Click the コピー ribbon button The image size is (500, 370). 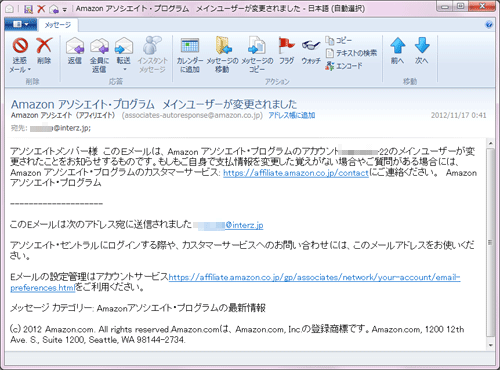pyautogui.click(x=339, y=41)
